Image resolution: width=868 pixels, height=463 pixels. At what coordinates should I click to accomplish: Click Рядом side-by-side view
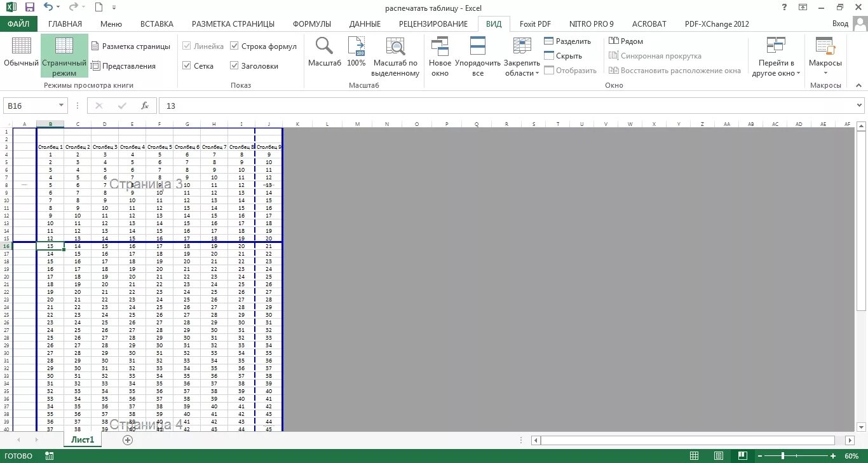[626, 41]
